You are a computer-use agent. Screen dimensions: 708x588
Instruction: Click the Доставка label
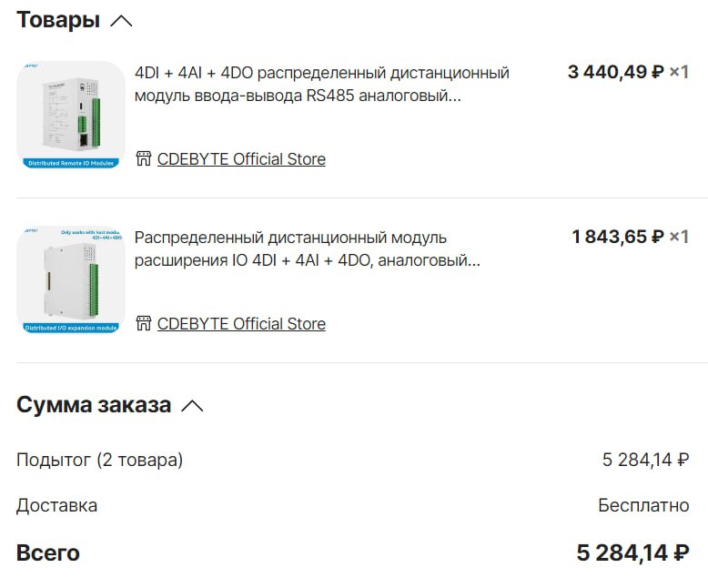click(57, 506)
